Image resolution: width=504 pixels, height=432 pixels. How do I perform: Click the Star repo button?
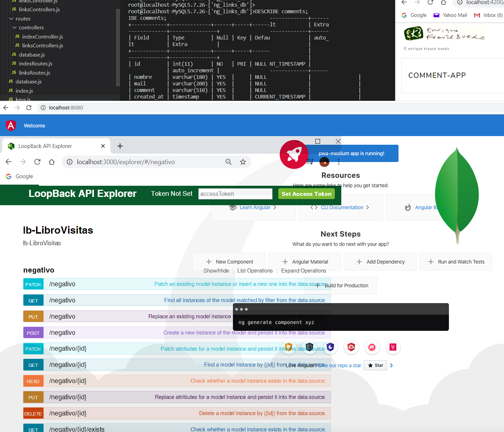[375, 365]
